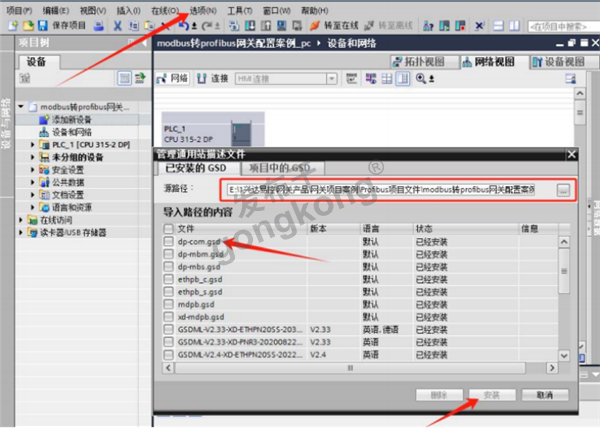600x428 pixels.
Task: Click the 网络 network mode button
Action: coord(172,78)
